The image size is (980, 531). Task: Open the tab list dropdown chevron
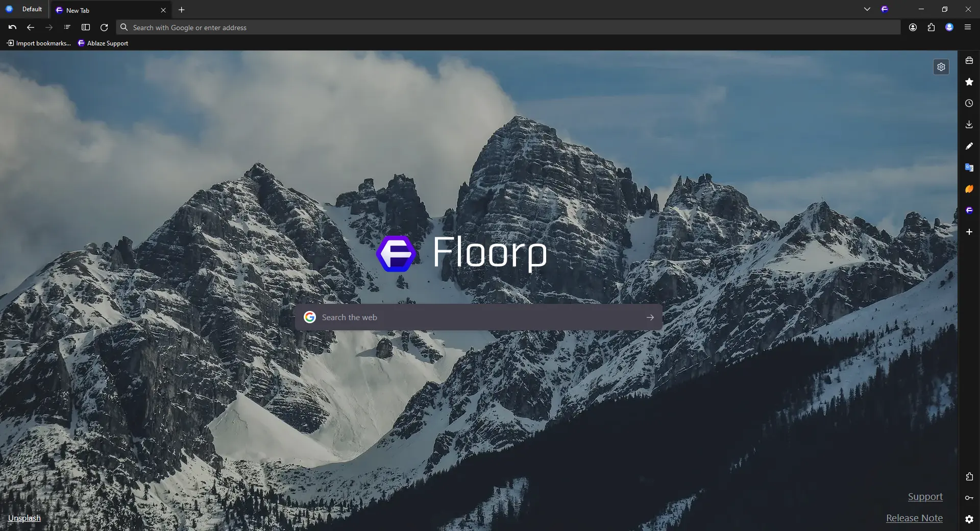[x=867, y=9]
